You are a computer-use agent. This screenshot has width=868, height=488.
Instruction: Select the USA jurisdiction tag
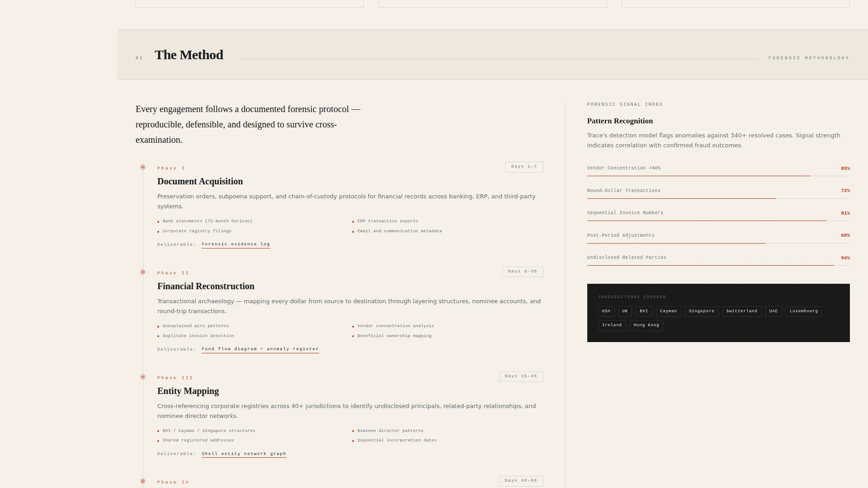pos(606,311)
